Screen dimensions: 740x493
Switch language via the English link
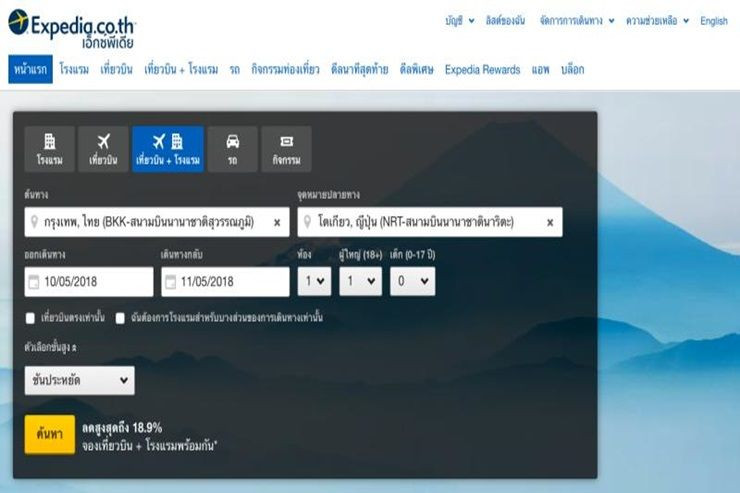pos(714,21)
